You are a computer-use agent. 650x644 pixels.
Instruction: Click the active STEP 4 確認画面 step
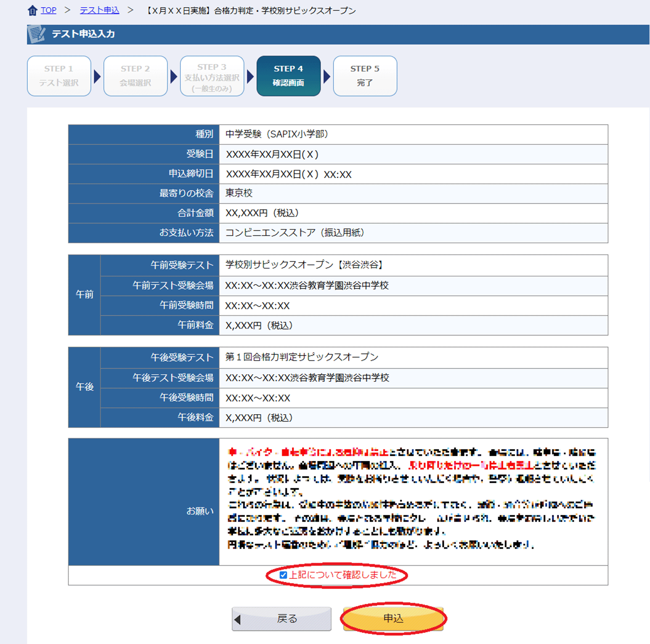coord(289,76)
